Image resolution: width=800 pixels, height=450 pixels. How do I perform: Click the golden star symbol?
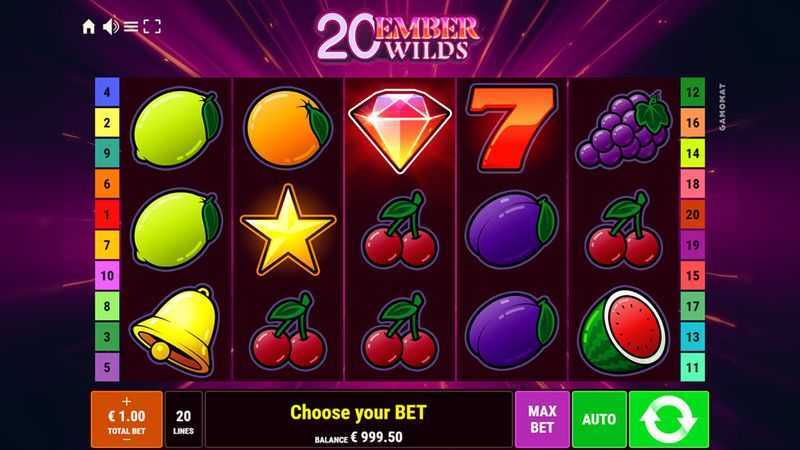(x=288, y=230)
